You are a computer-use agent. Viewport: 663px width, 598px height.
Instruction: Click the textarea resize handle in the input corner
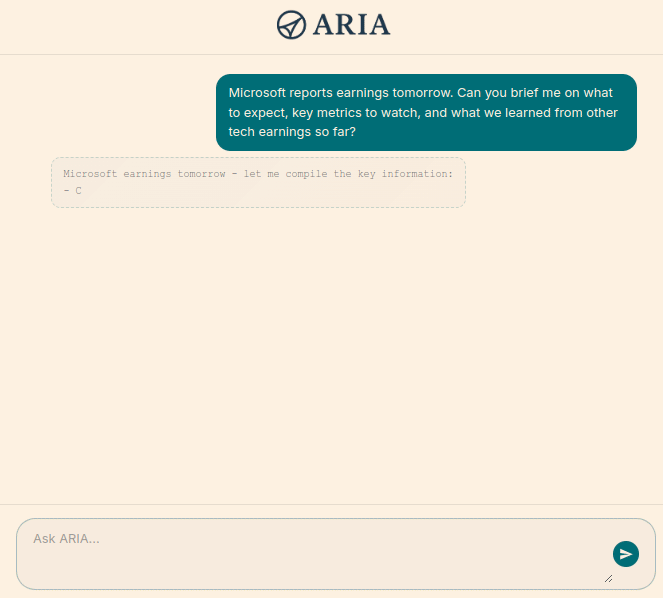608,579
